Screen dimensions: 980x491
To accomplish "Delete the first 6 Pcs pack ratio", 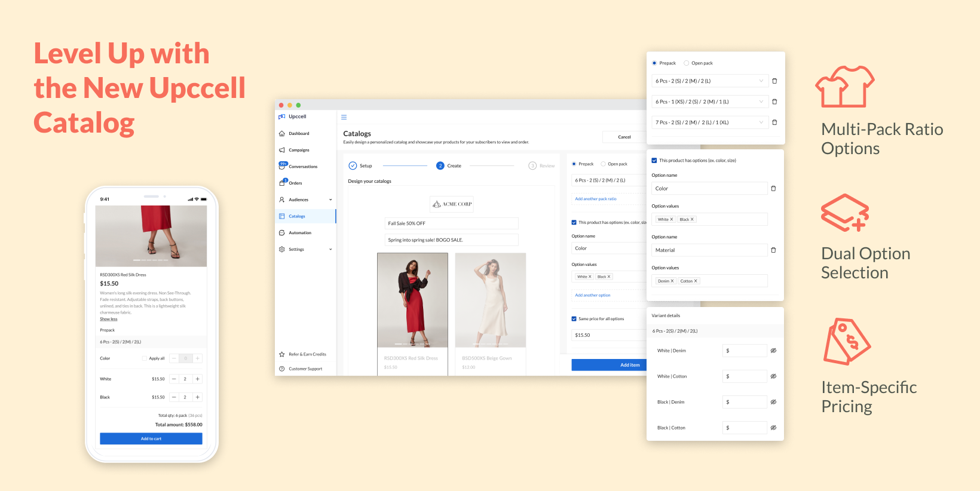I will coord(774,81).
